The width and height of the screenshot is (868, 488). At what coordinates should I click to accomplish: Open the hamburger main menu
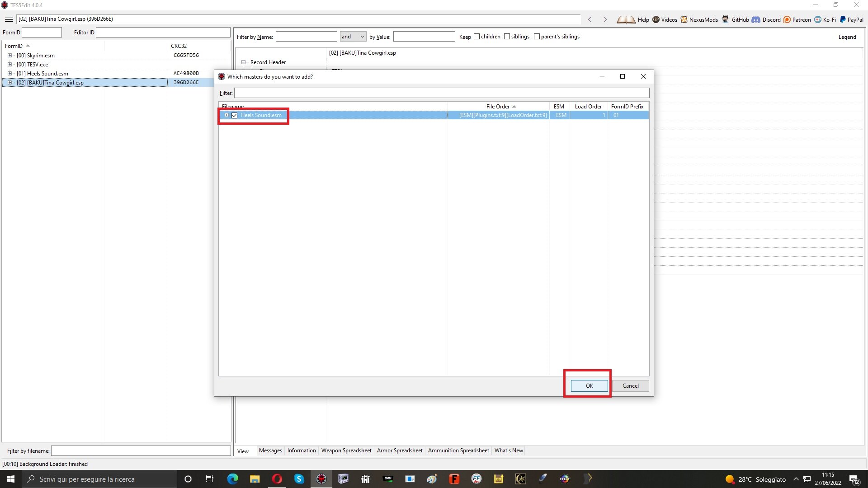coord(9,19)
